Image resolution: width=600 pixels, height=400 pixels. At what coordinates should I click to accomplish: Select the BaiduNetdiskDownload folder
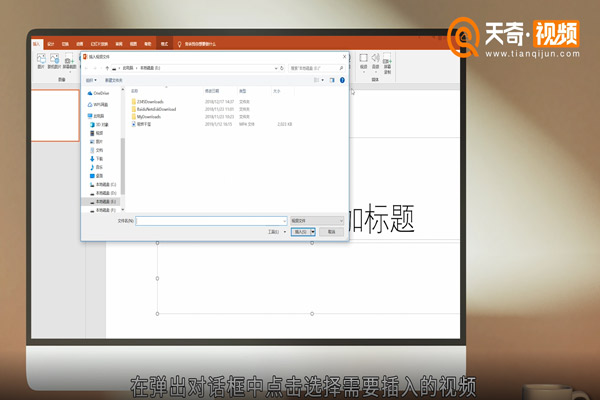coord(154,109)
